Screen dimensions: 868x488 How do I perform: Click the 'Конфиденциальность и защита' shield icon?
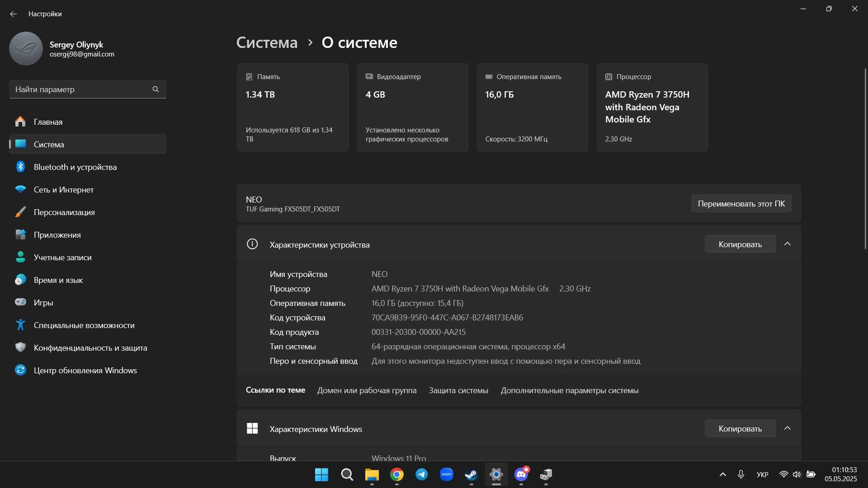[x=20, y=347]
